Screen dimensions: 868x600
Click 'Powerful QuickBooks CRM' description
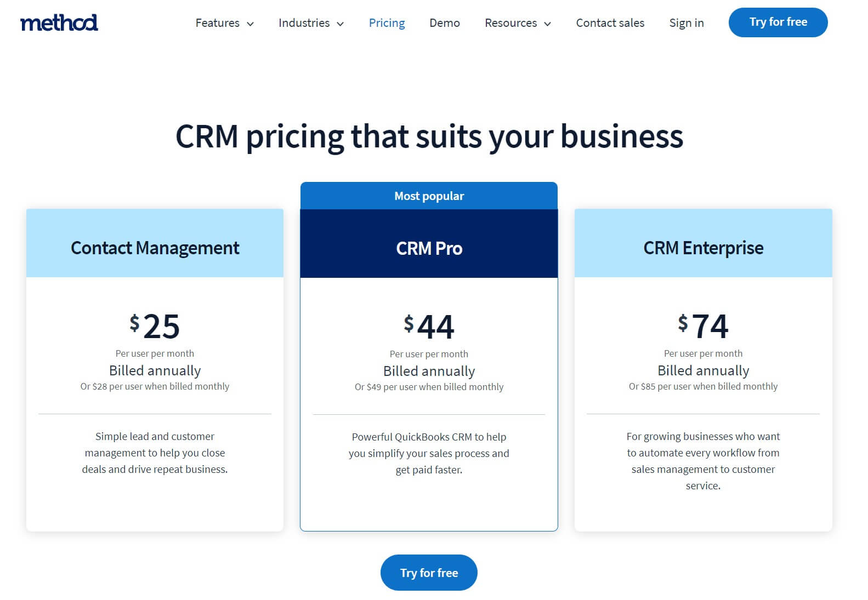429,453
